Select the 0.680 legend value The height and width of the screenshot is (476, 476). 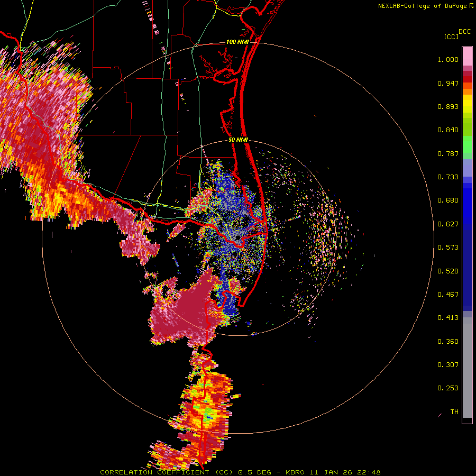point(448,200)
